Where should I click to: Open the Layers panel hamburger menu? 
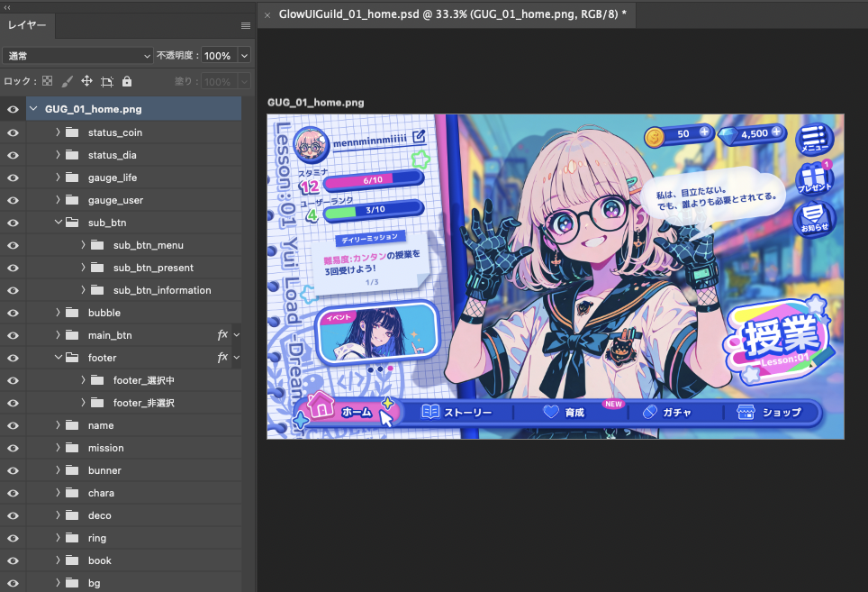click(x=245, y=26)
